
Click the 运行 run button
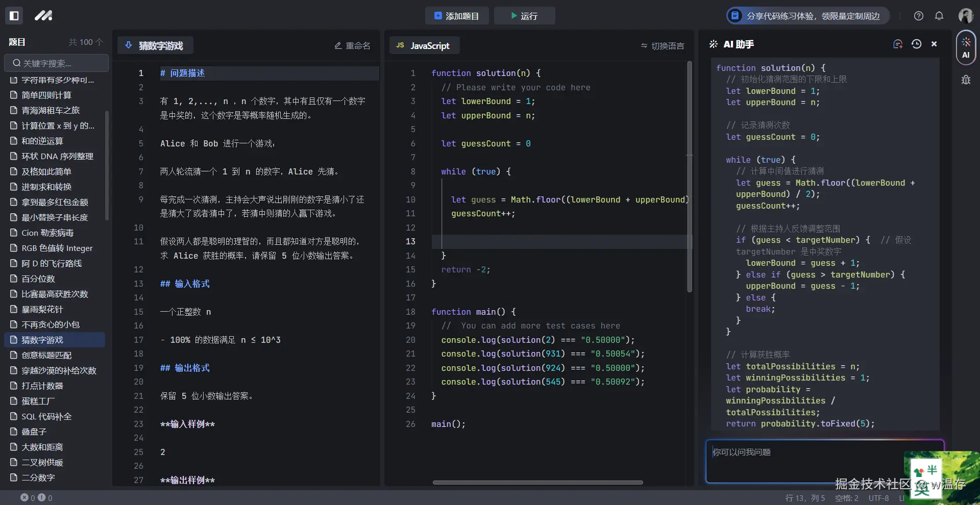coord(525,16)
